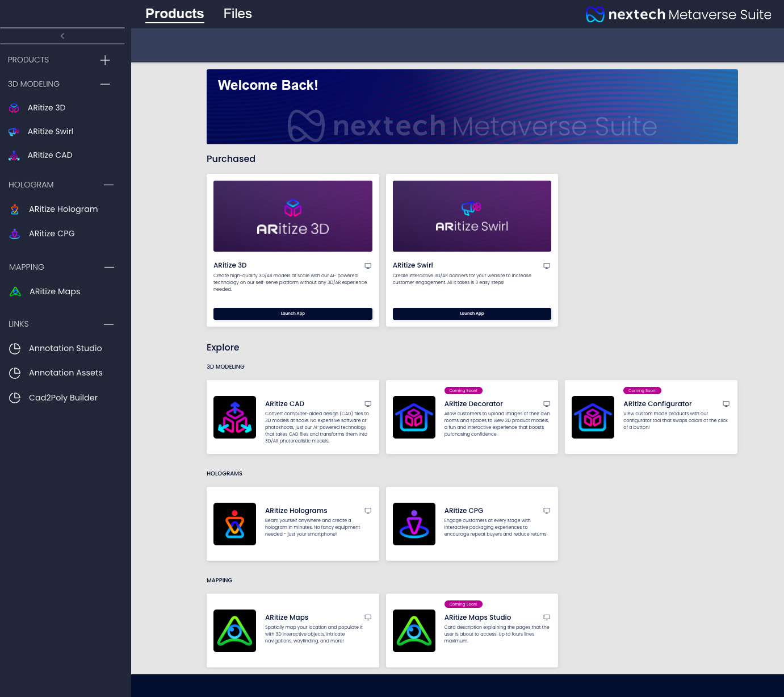Click the monitor icon on ARitize Configurator card
Screen dimensions: 784x697
[726, 404]
